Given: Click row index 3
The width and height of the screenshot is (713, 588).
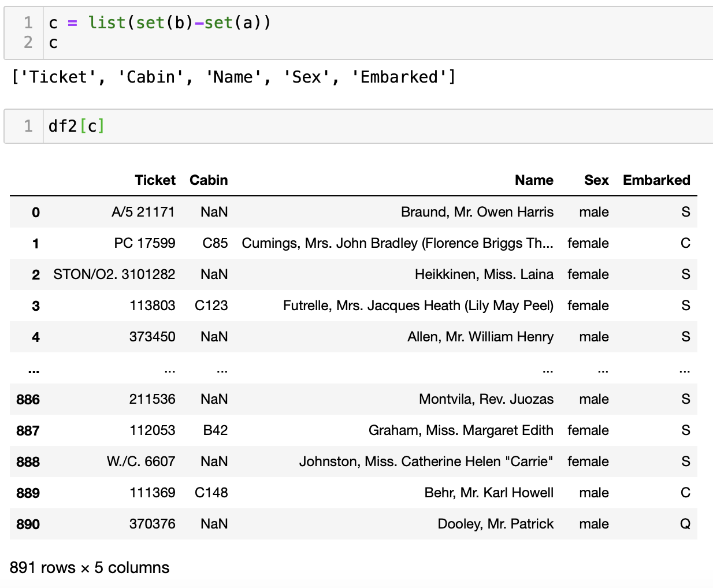Looking at the screenshot, I should [36, 306].
